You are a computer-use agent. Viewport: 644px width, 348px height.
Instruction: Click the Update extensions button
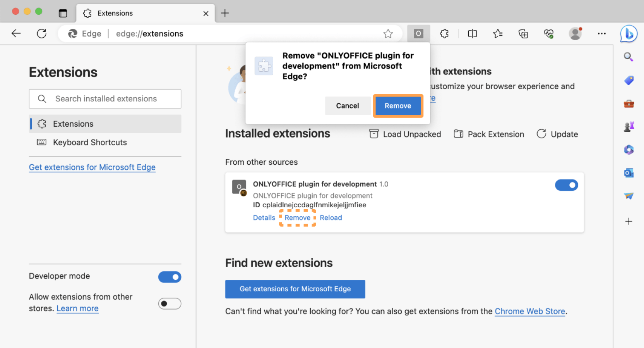(557, 134)
